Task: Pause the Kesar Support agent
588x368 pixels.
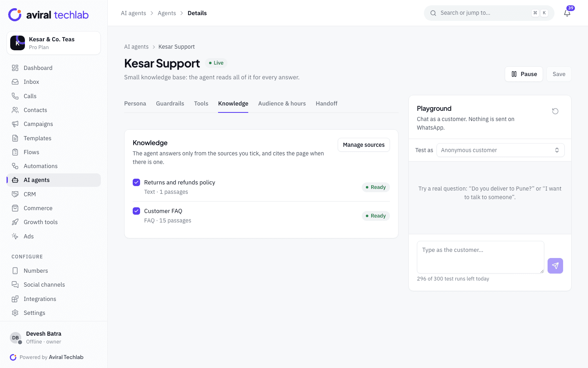Action: [524, 74]
